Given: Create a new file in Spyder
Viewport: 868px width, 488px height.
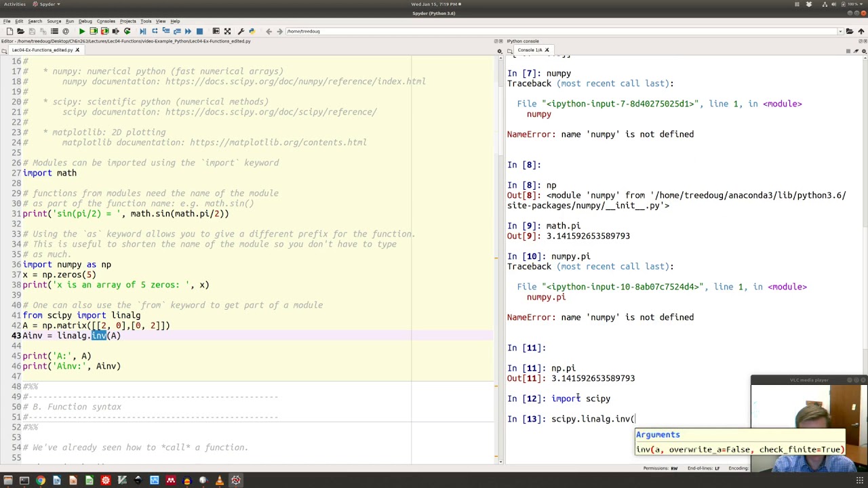Looking at the screenshot, I should pyautogui.click(x=9, y=31).
